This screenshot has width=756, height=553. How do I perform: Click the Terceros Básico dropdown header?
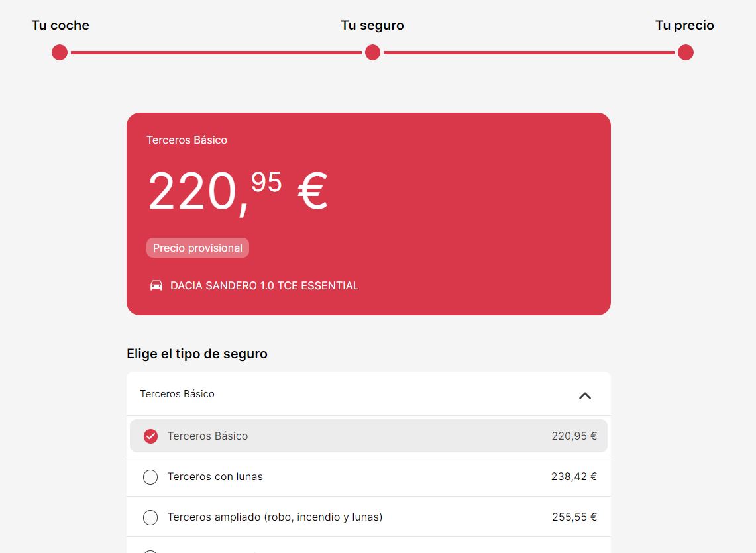(178, 394)
